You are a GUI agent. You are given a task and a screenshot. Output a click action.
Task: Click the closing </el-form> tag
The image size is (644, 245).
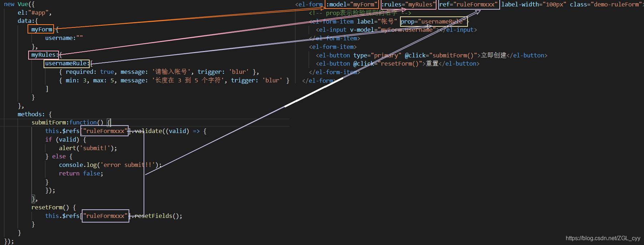click(x=319, y=81)
